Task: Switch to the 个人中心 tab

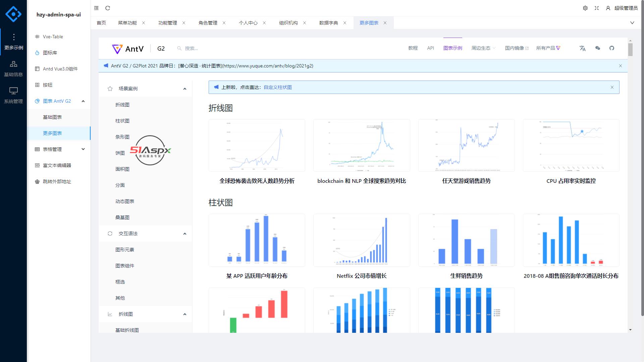Action: 248,23
